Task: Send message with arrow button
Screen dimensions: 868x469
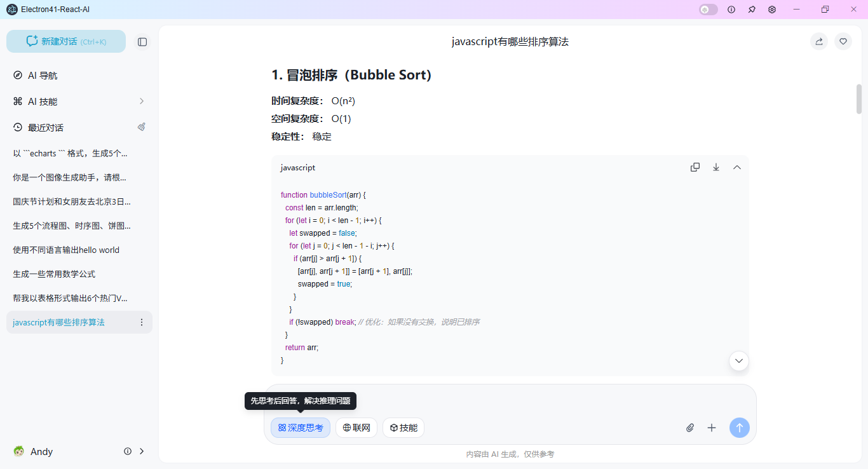Action: coord(740,428)
